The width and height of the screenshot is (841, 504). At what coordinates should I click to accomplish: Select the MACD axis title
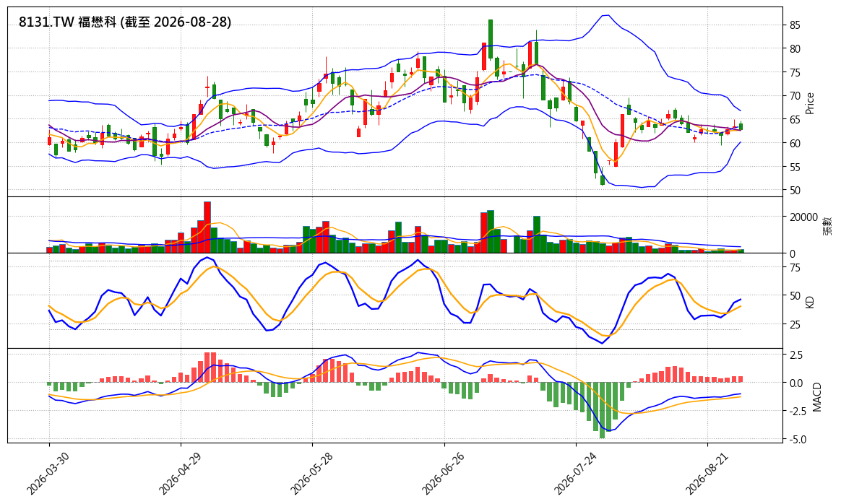click(817, 396)
